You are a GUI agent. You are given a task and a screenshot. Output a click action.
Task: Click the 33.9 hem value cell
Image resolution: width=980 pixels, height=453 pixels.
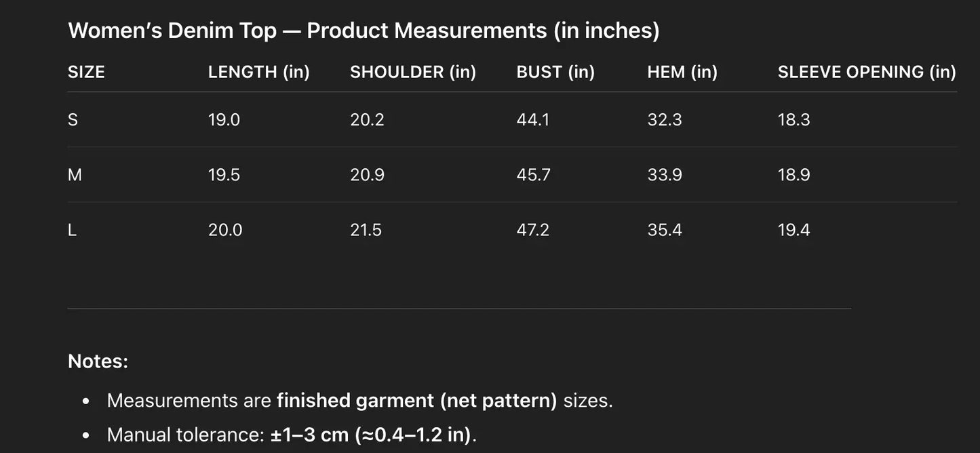coord(665,175)
